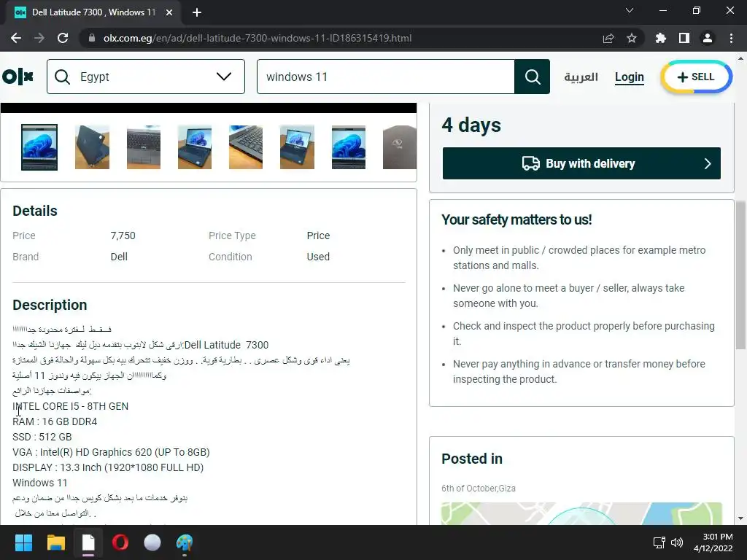This screenshot has width=747, height=560.
Task: Click the share page icon in address bar
Action: click(x=608, y=38)
